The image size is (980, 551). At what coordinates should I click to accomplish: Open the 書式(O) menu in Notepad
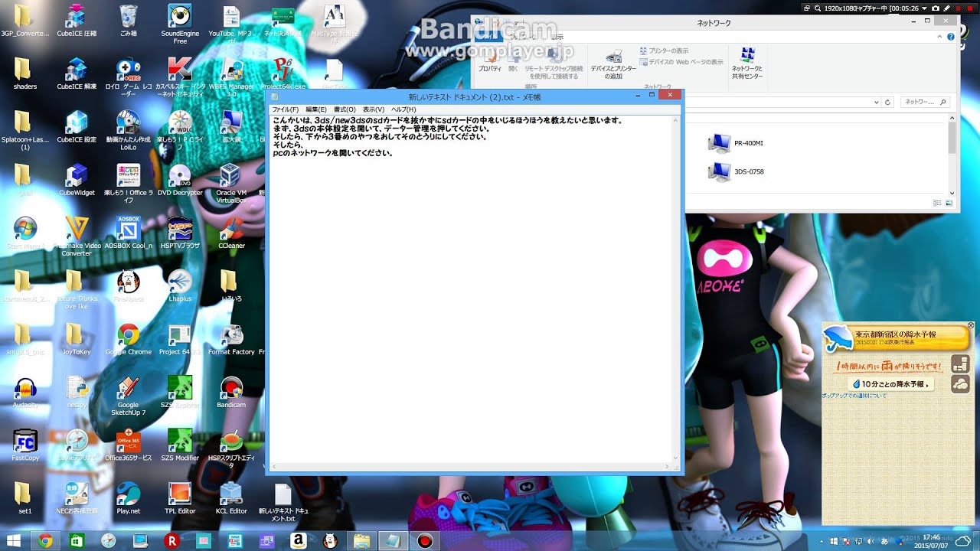(x=345, y=109)
